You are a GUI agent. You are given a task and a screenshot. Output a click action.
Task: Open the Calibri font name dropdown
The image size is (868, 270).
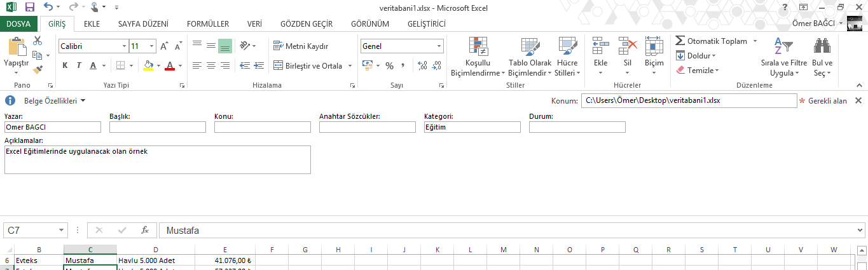click(124, 46)
